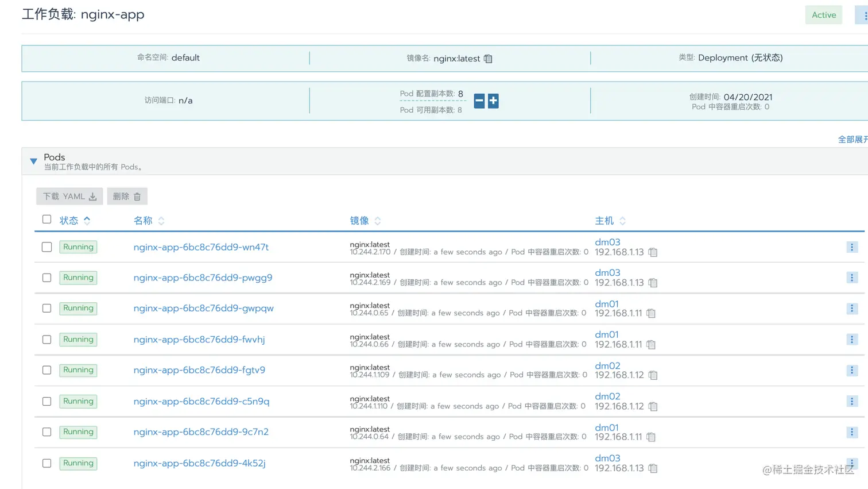Screen dimensions: 868x489
Task: Click the 命名空间 default value
Action: (x=185, y=58)
